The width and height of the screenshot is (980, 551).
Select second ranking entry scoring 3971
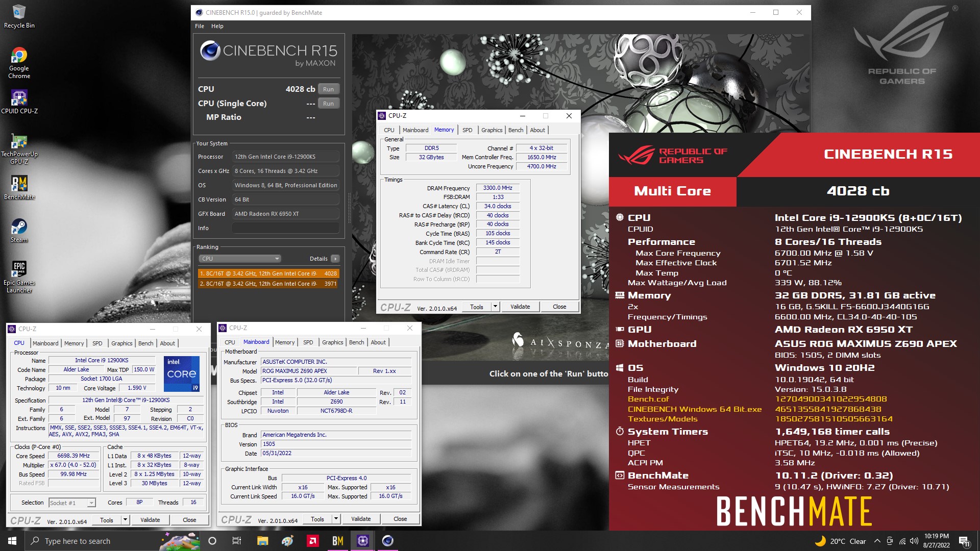click(x=268, y=284)
